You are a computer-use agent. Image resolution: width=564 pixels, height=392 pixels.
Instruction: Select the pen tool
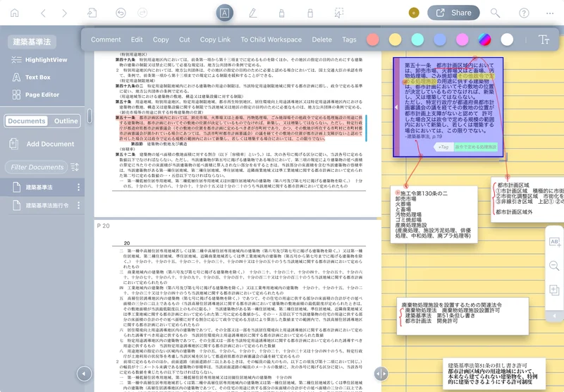point(253,13)
